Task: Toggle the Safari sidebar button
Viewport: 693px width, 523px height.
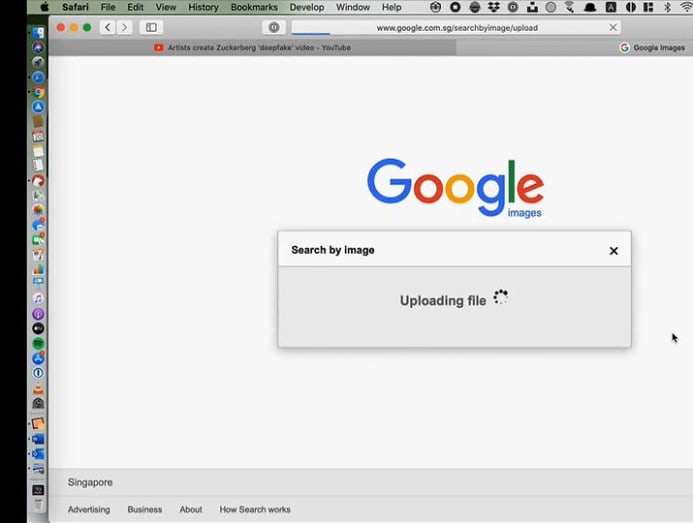Action: (x=151, y=28)
